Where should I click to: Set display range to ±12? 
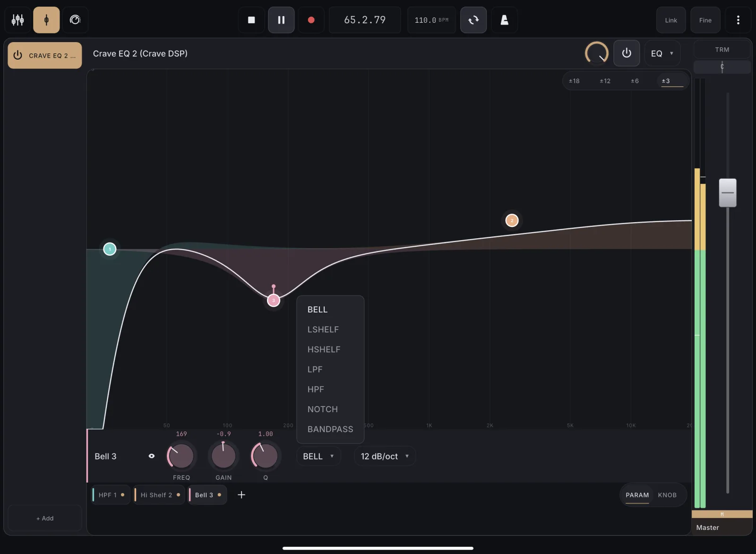(605, 81)
